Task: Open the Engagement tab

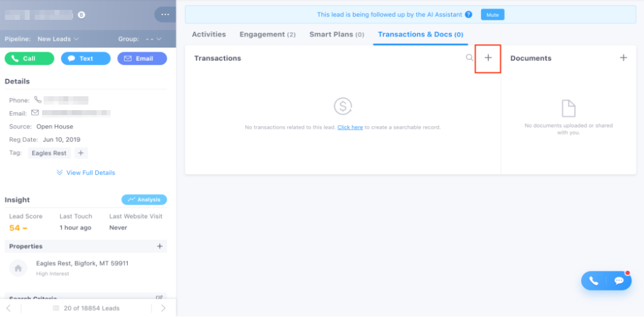Action: pos(268,34)
